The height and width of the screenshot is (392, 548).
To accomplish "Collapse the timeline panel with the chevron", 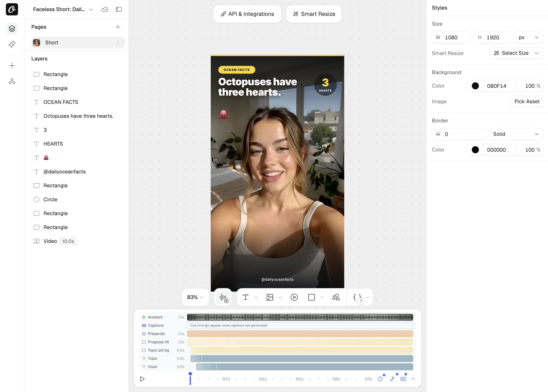I will coord(413,379).
